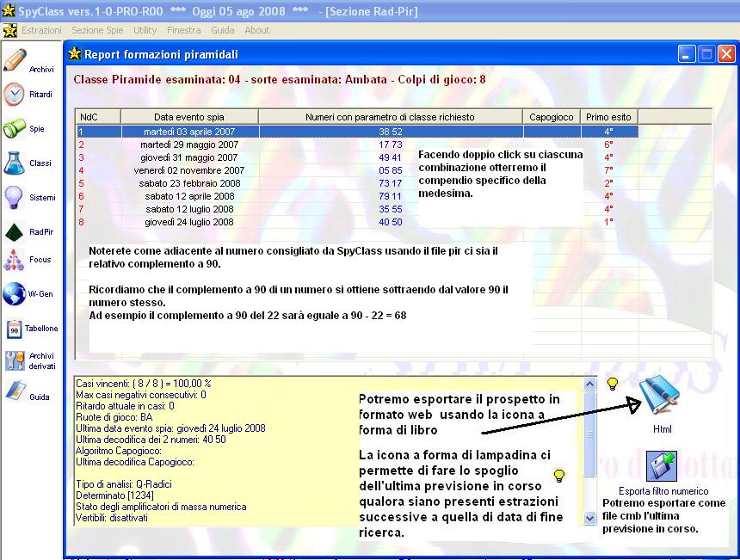
Task: Launch the W-Gen globe icon
Action: tap(14, 294)
